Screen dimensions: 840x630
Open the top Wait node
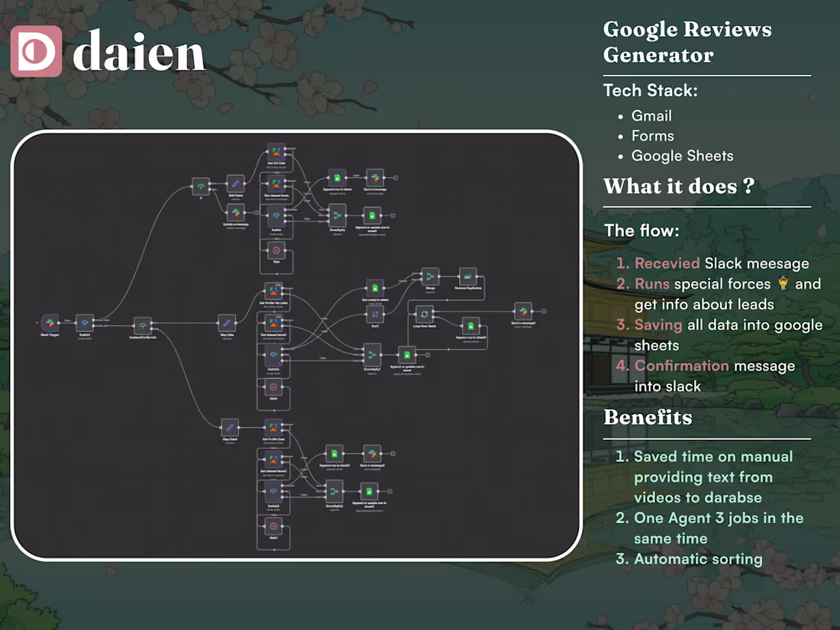tap(276, 250)
